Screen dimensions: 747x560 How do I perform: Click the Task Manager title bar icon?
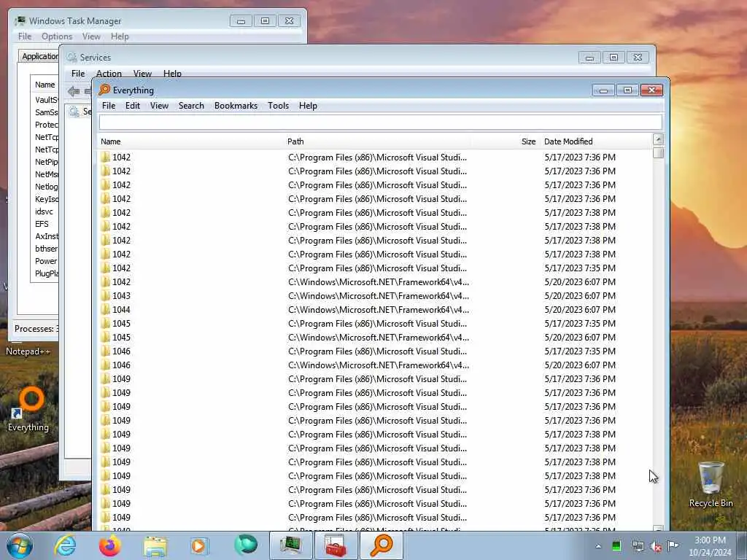20,21
